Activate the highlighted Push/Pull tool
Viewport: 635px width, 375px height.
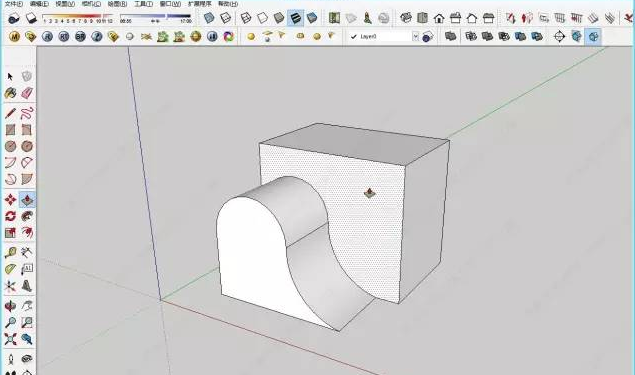click(27, 199)
